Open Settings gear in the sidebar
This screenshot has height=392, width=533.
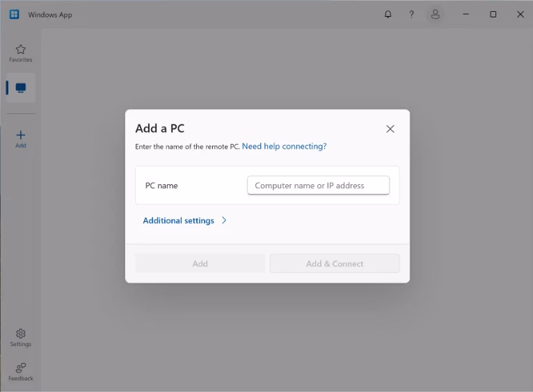coord(21,338)
